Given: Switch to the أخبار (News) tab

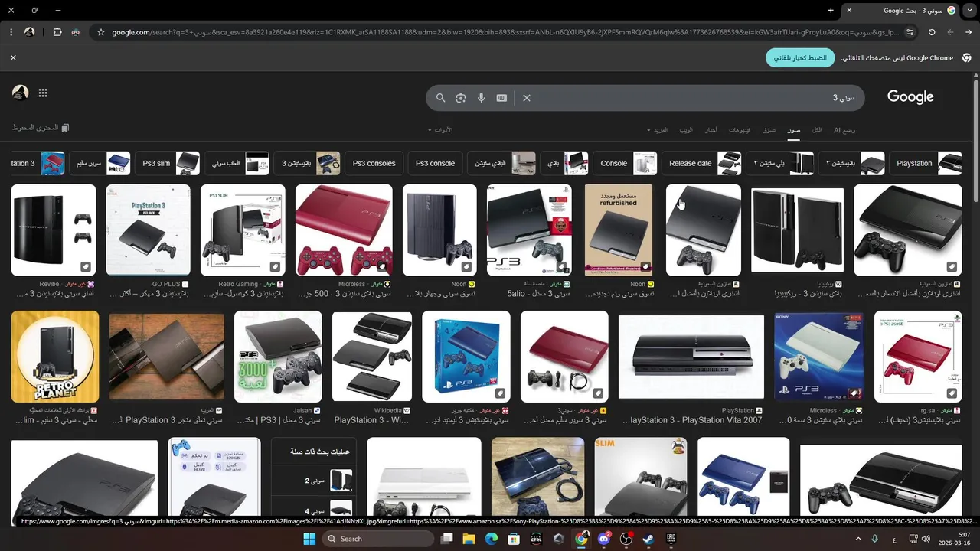Looking at the screenshot, I should (x=711, y=130).
